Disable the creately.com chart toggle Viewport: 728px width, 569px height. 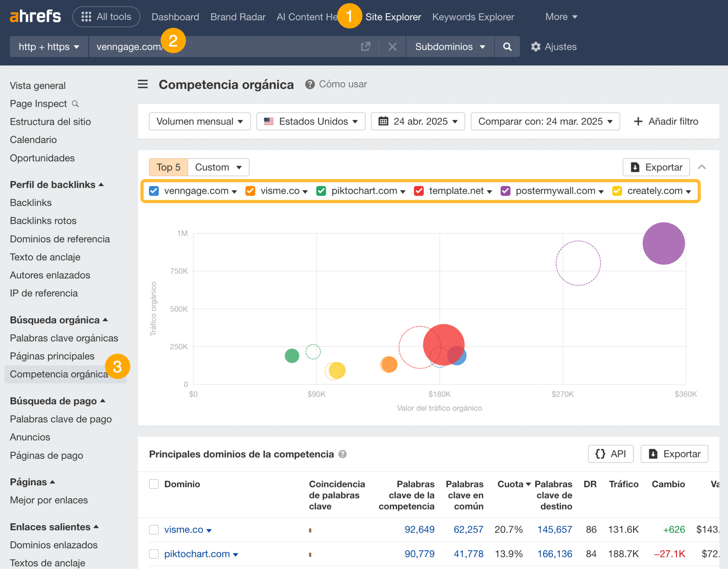617,191
